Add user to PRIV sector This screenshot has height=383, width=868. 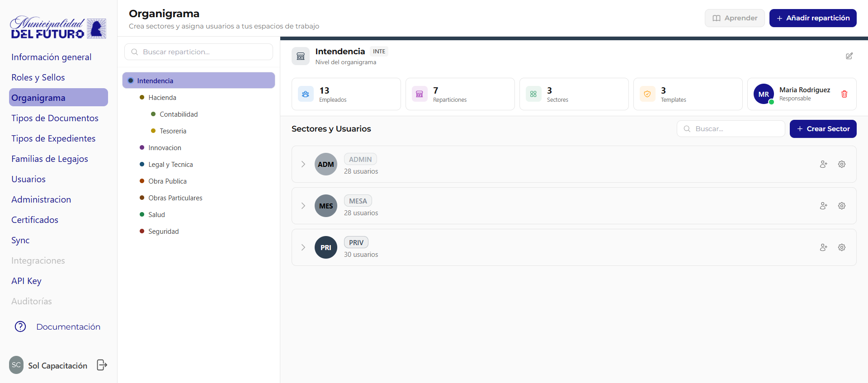(x=823, y=247)
